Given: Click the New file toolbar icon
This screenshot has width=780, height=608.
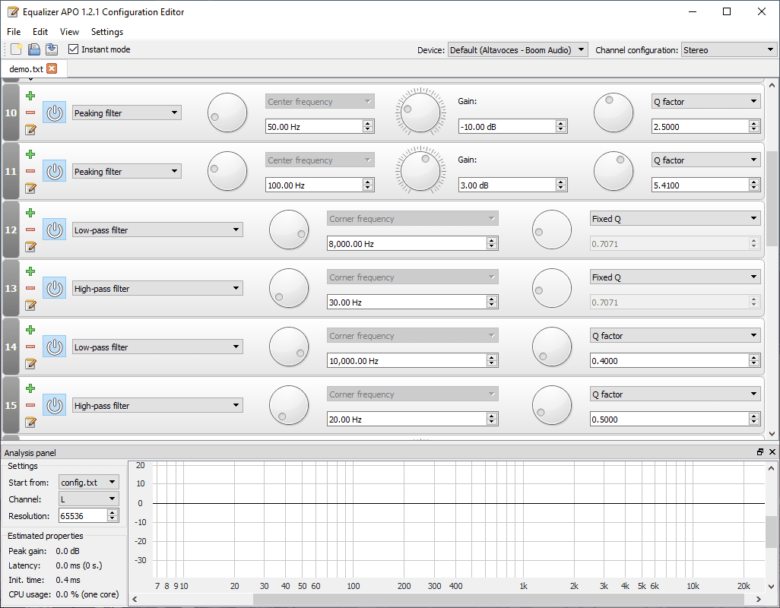Looking at the screenshot, I should tap(15, 49).
